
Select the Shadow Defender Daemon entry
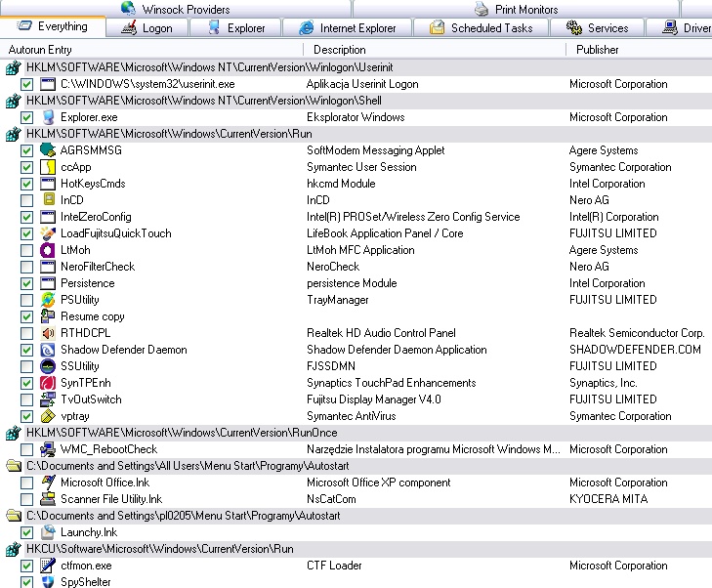(x=124, y=350)
